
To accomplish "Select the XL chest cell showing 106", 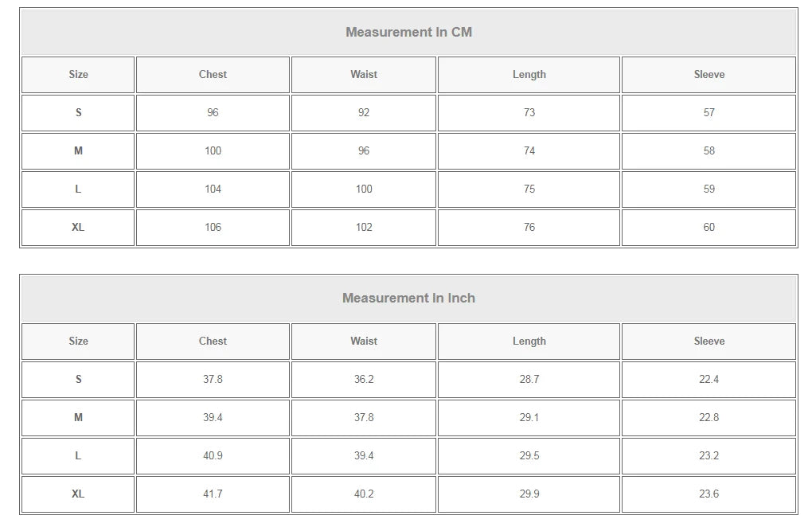I will click(x=213, y=228).
